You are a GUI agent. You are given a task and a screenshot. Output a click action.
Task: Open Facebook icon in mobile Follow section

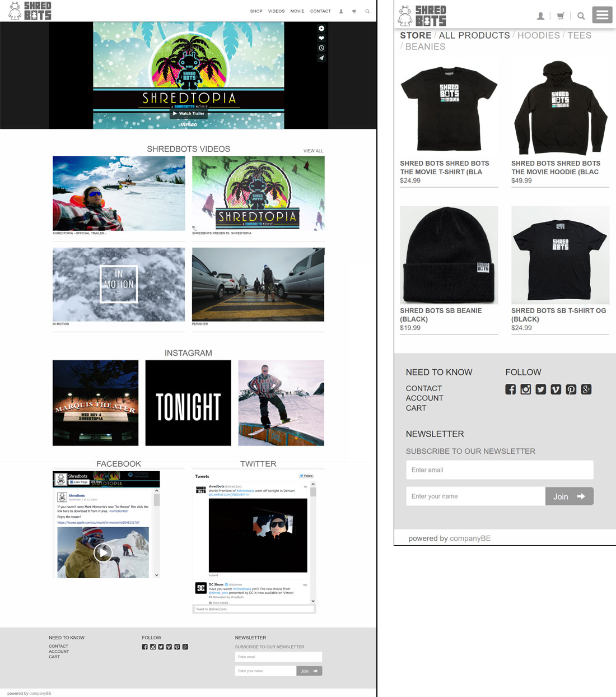pyautogui.click(x=511, y=389)
